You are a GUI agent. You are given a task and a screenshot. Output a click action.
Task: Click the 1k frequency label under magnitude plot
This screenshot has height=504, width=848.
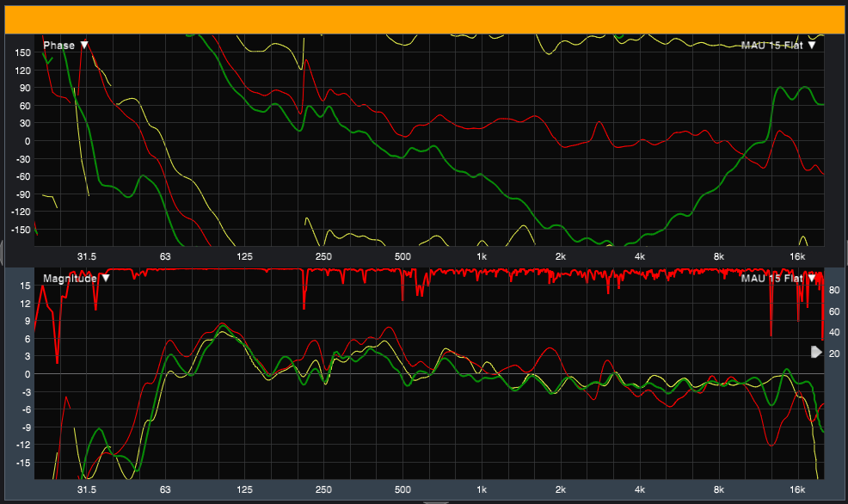481,489
